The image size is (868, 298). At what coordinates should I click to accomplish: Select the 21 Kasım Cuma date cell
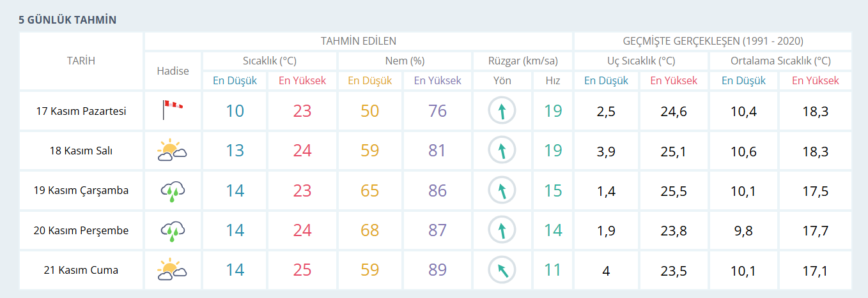click(x=81, y=270)
